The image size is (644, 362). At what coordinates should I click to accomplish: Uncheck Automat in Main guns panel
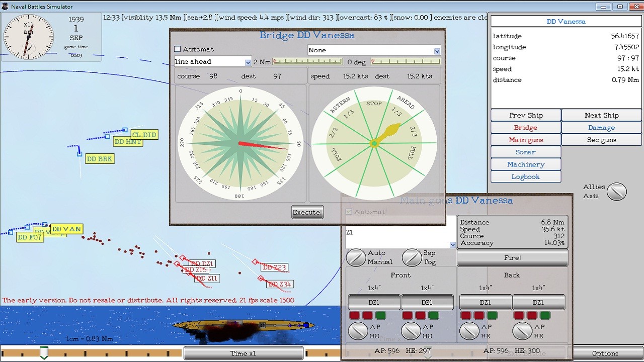(349, 211)
